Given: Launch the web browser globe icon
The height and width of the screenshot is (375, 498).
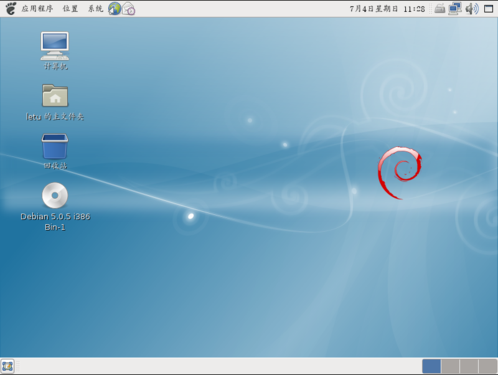Looking at the screenshot, I should (x=114, y=9).
